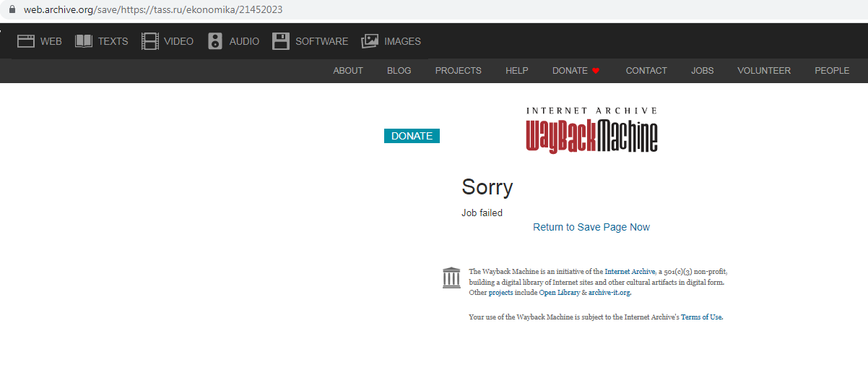The image size is (868, 373).
Task: Click the red heart beside Donate
Action: [x=596, y=71]
